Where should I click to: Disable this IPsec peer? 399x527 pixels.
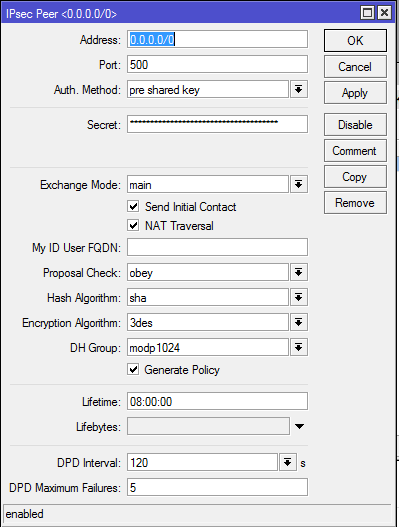(355, 125)
